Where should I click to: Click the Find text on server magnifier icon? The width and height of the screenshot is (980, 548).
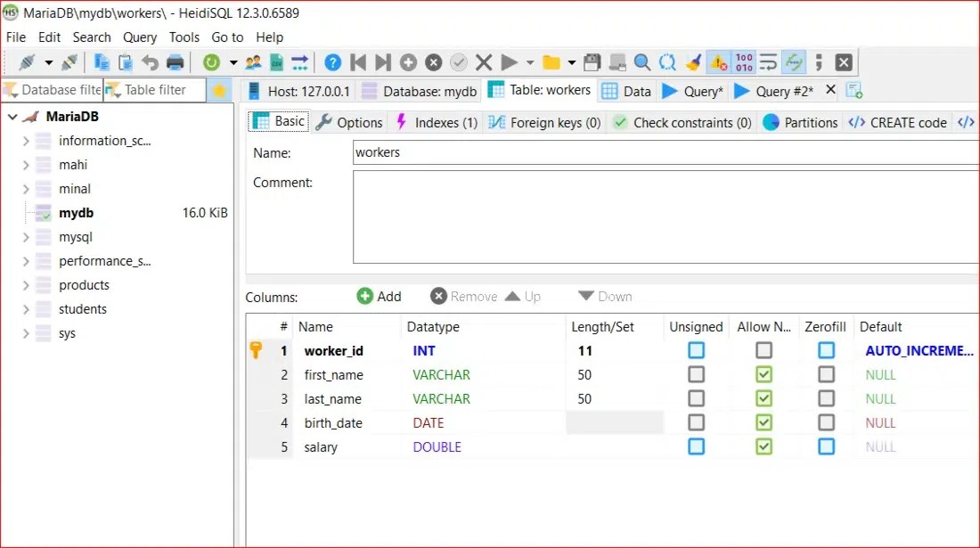tap(641, 62)
